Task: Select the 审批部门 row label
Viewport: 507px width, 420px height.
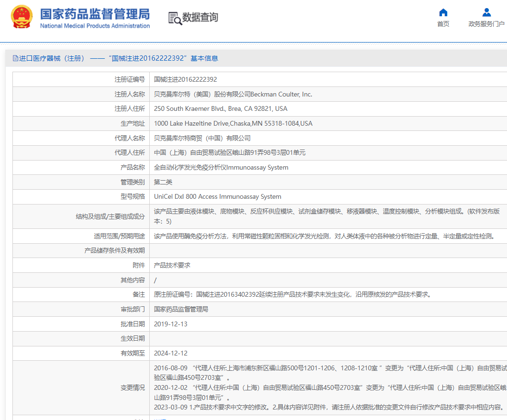Action: (x=132, y=309)
